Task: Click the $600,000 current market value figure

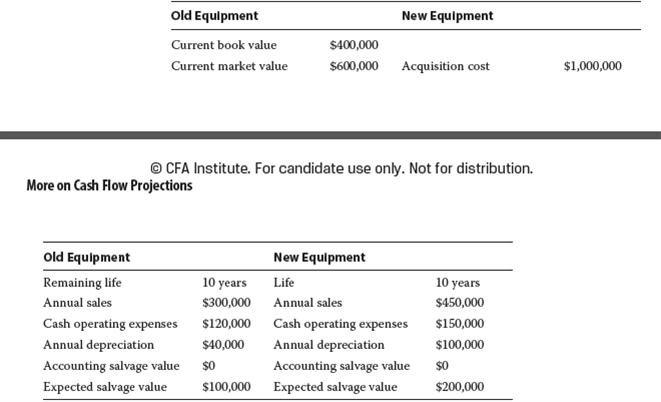Action: point(354,66)
